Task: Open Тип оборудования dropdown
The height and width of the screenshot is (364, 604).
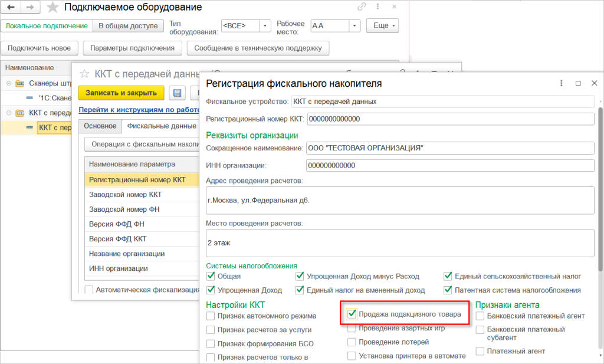Action: 265,26
